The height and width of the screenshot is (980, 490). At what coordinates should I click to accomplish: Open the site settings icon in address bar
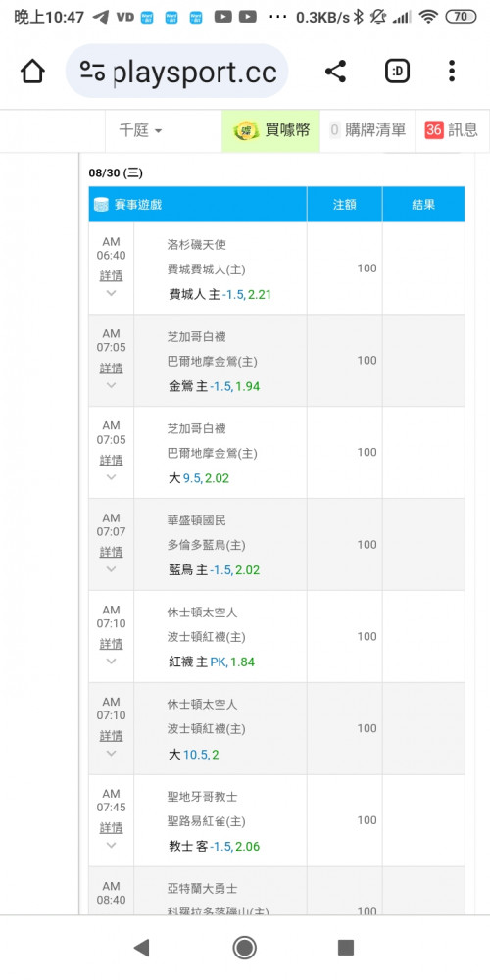pyautogui.click(x=92, y=72)
